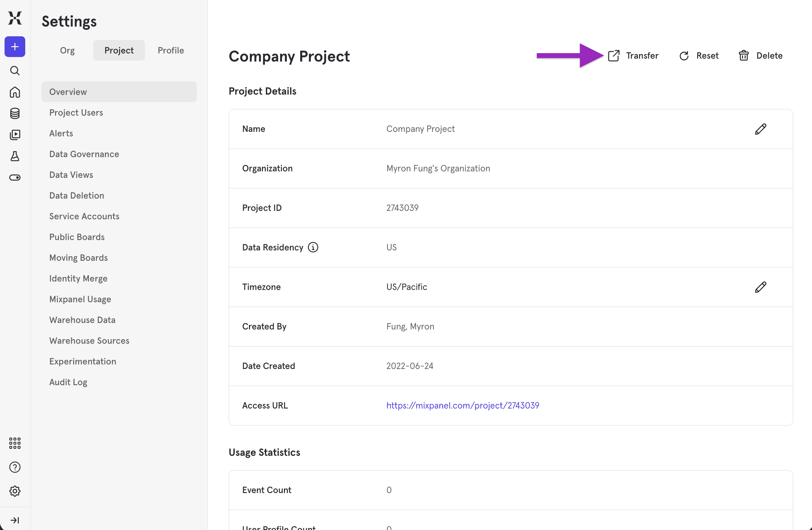Open search from the left sidebar

coord(15,71)
